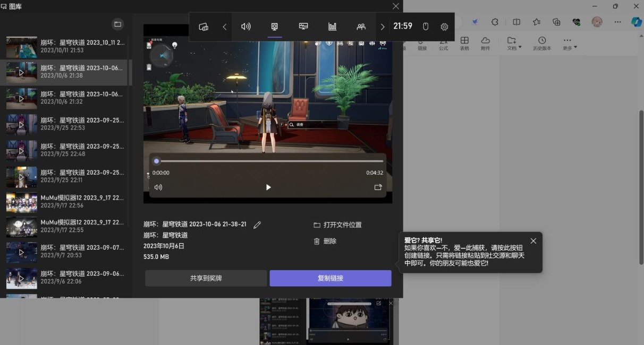Open Copilot sidebar icon in browser
The image size is (644, 345).
pos(636,22)
